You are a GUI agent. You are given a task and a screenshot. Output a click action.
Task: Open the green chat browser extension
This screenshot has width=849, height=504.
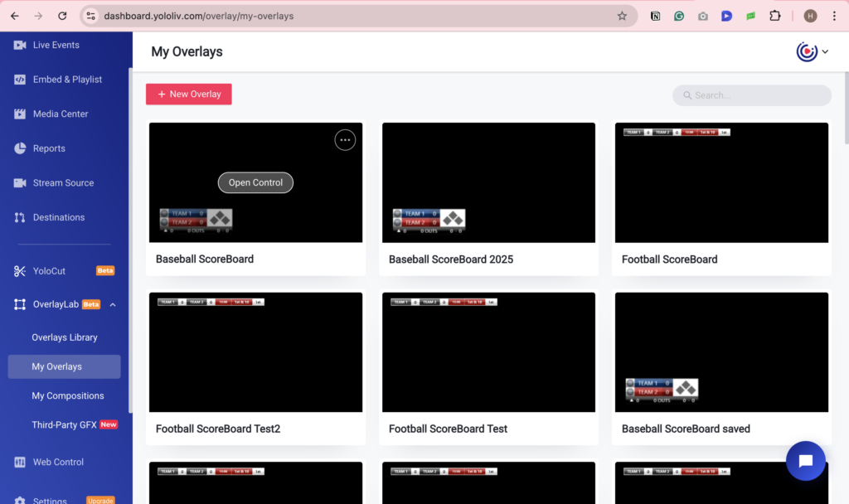click(750, 17)
